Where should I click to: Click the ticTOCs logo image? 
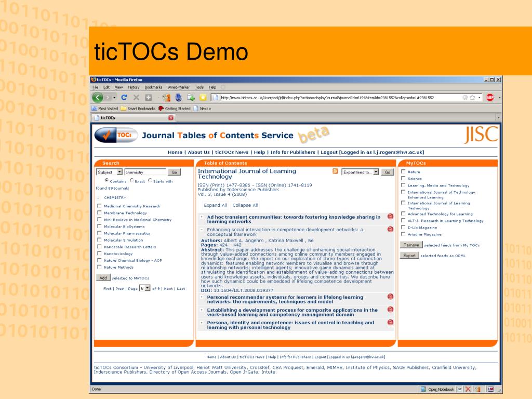click(116, 135)
